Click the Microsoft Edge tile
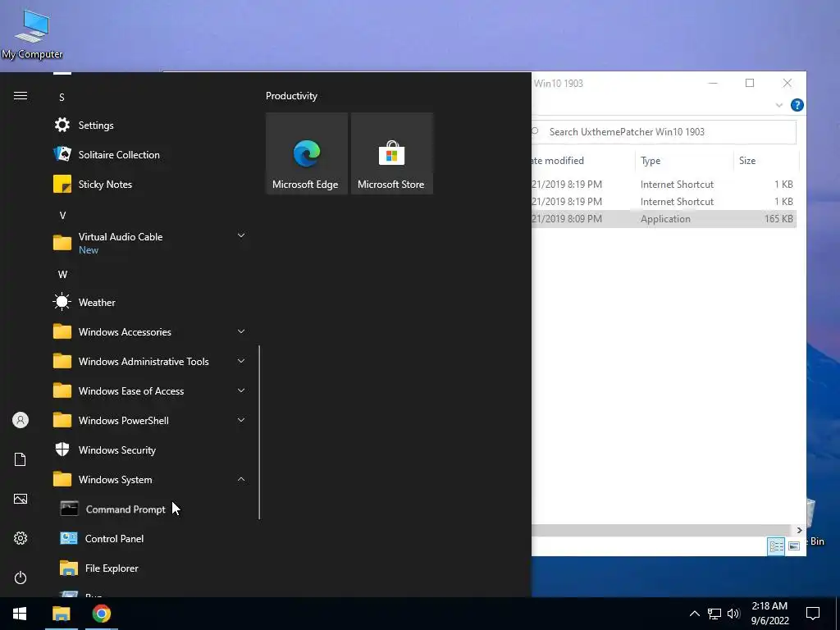 [307, 153]
